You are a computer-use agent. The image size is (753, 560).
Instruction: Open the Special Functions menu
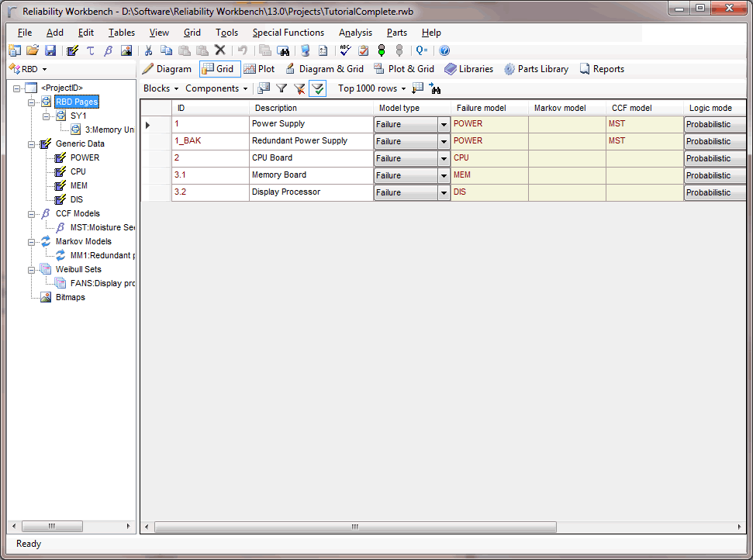[288, 33]
